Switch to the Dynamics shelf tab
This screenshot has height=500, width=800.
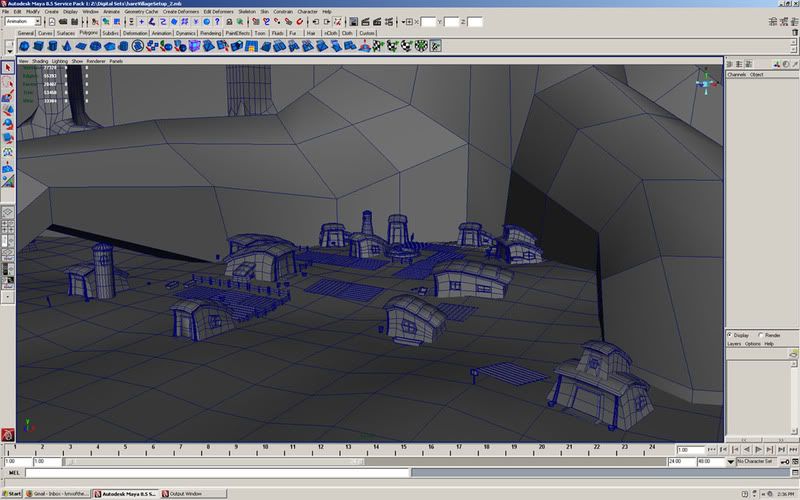click(185, 33)
